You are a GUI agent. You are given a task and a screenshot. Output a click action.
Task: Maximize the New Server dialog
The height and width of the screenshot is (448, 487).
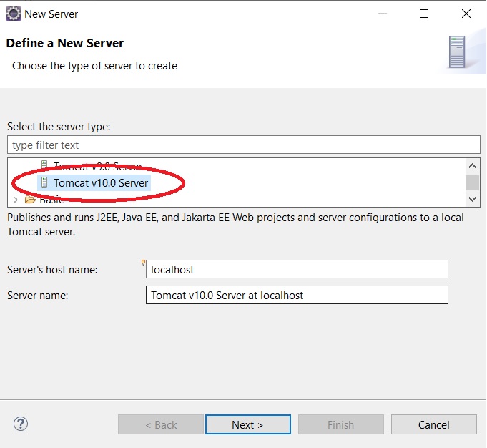[x=424, y=14]
